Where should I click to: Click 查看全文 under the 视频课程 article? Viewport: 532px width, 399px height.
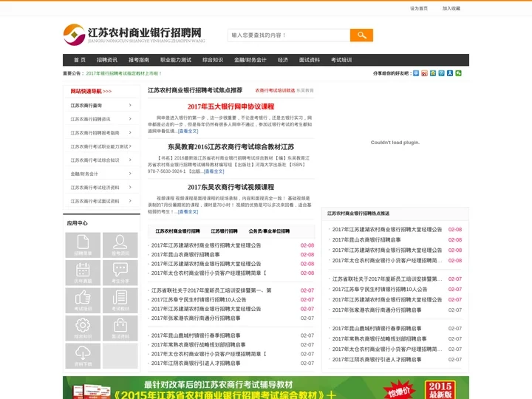[188, 211]
